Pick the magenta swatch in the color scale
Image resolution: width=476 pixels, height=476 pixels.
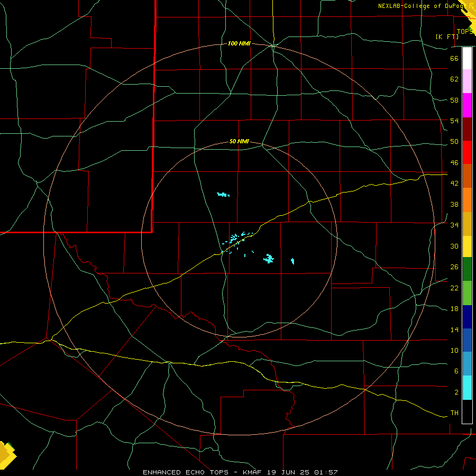pos(467,105)
